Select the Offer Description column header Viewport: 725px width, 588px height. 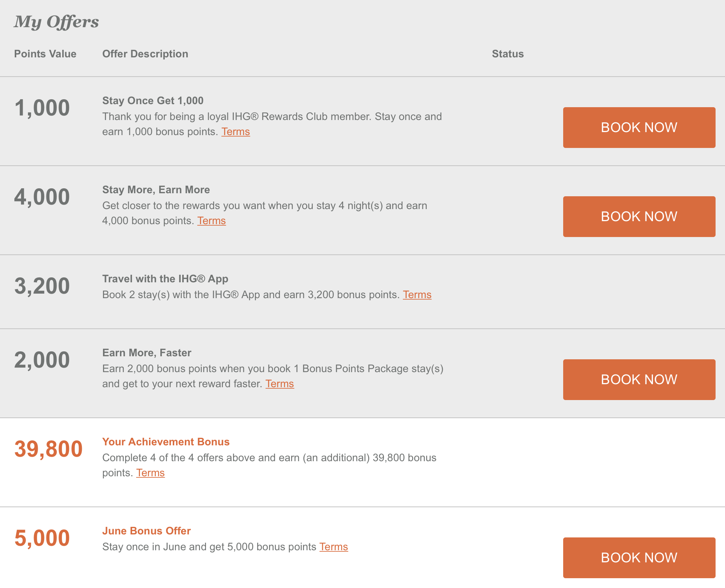pos(145,54)
